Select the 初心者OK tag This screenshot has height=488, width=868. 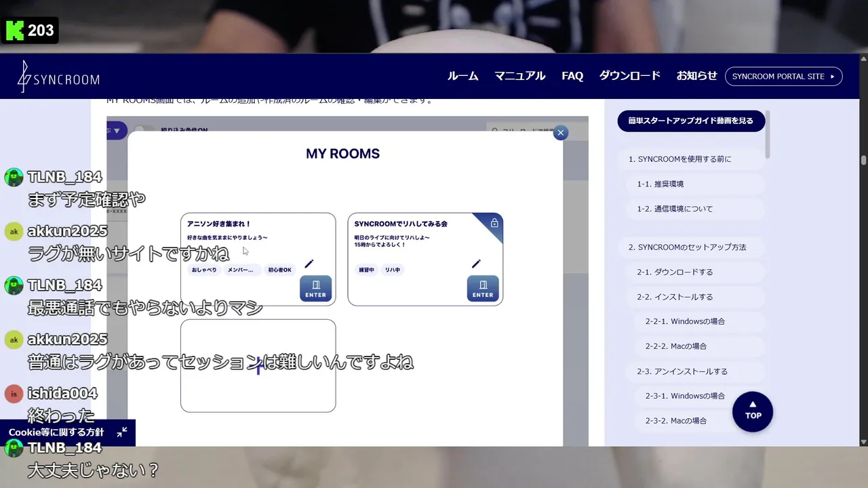point(279,270)
